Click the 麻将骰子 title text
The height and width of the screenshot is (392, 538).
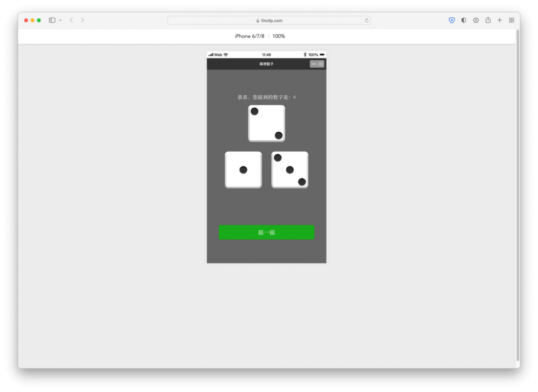(x=266, y=64)
